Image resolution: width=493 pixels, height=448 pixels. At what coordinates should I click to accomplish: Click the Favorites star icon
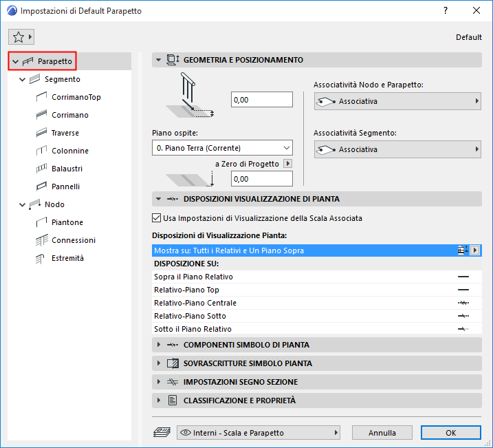tap(18, 37)
